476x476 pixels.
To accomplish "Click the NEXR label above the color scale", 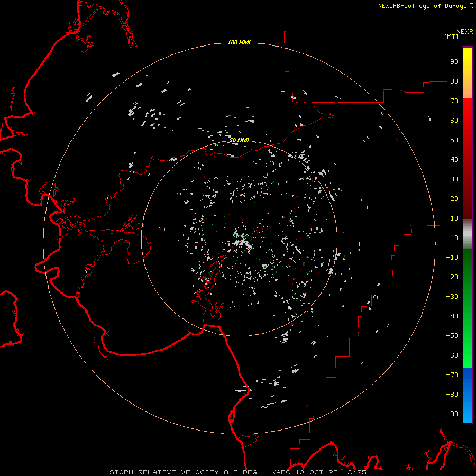I will click(465, 32).
